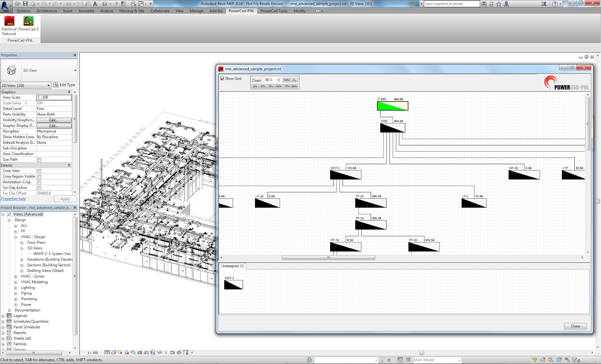
Task: Click the Measure tool in Quick Access toolbar
Action: point(69,3)
